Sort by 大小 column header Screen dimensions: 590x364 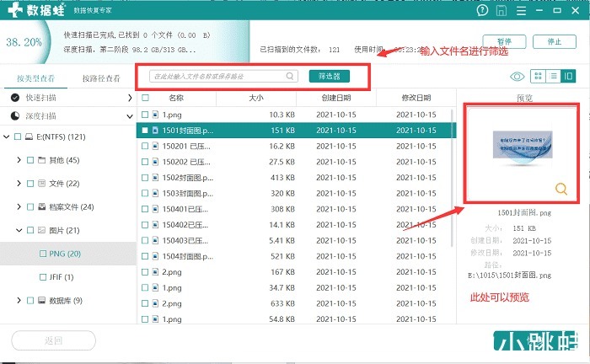click(256, 98)
